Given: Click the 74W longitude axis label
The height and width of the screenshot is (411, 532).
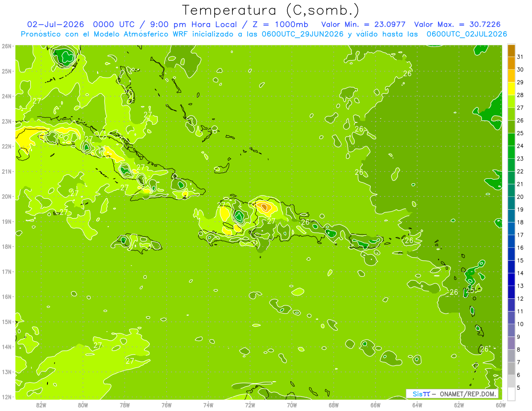Looking at the screenshot, I should coord(208,405).
